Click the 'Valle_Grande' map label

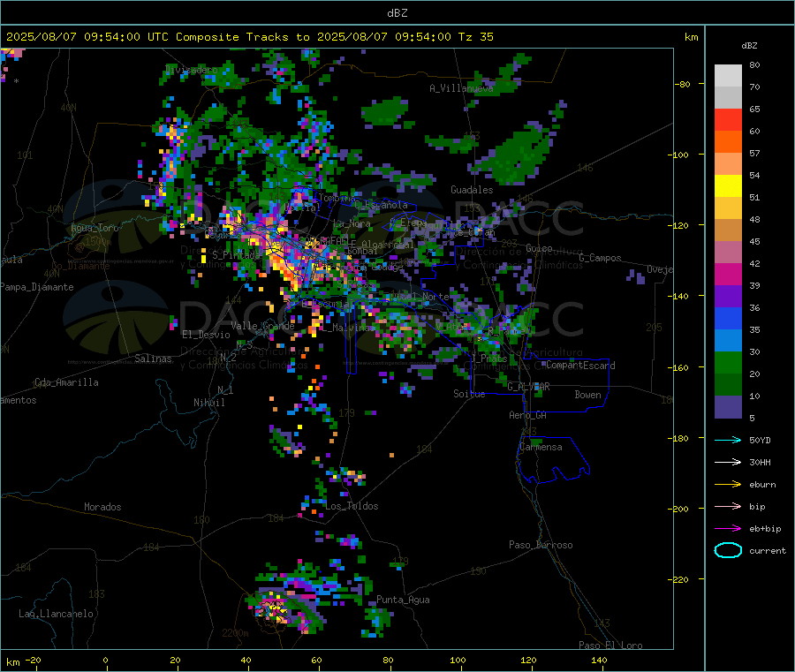coord(262,326)
